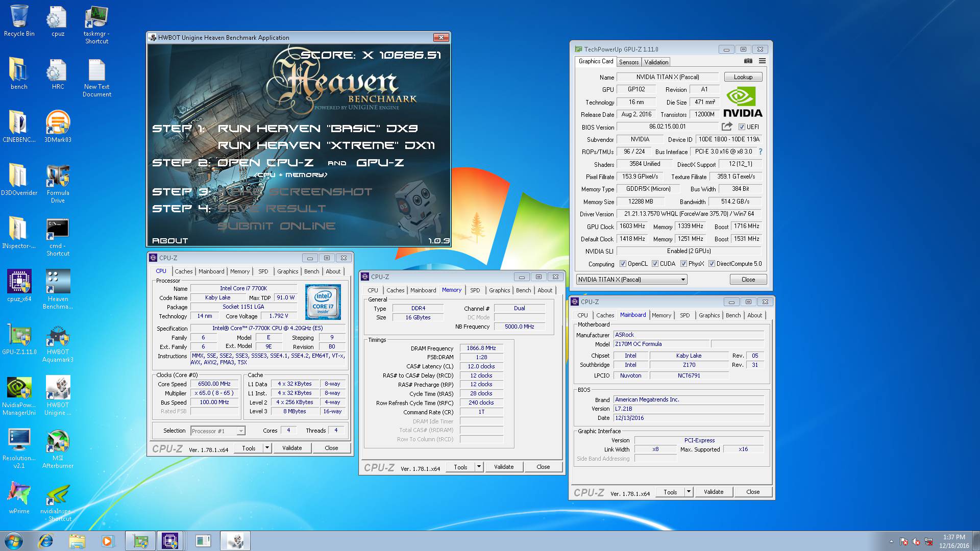Show hidden tray icons arrow
Screen dimensions: 980x551
click(x=891, y=541)
